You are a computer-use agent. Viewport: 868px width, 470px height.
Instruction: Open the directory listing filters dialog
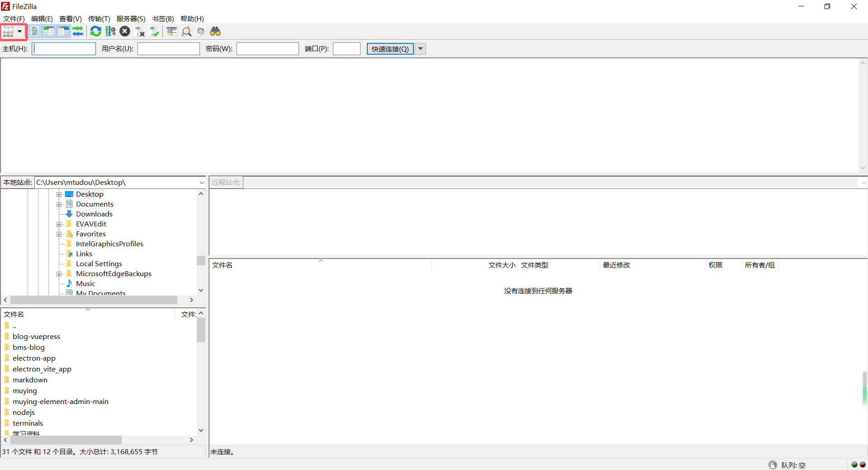tap(172, 31)
